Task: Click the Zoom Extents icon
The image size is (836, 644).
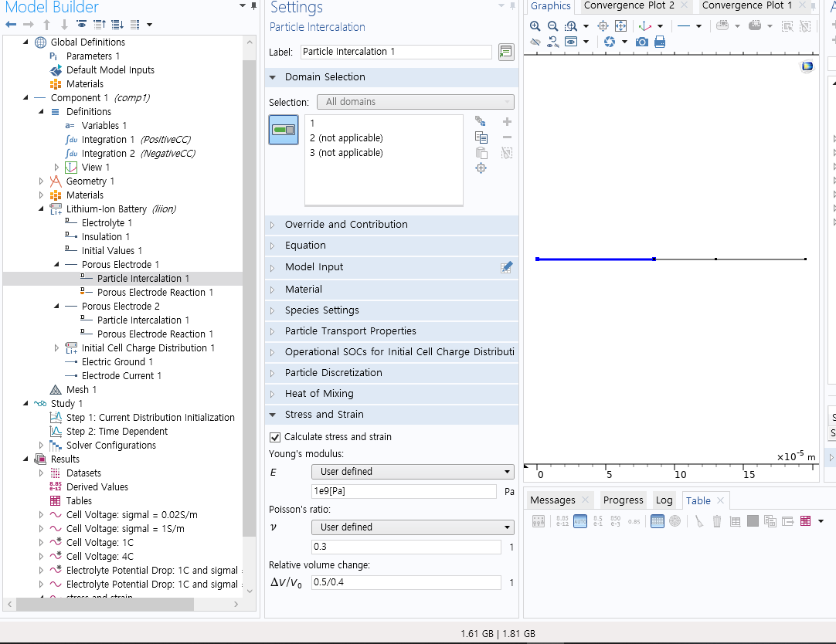Action: [620, 25]
